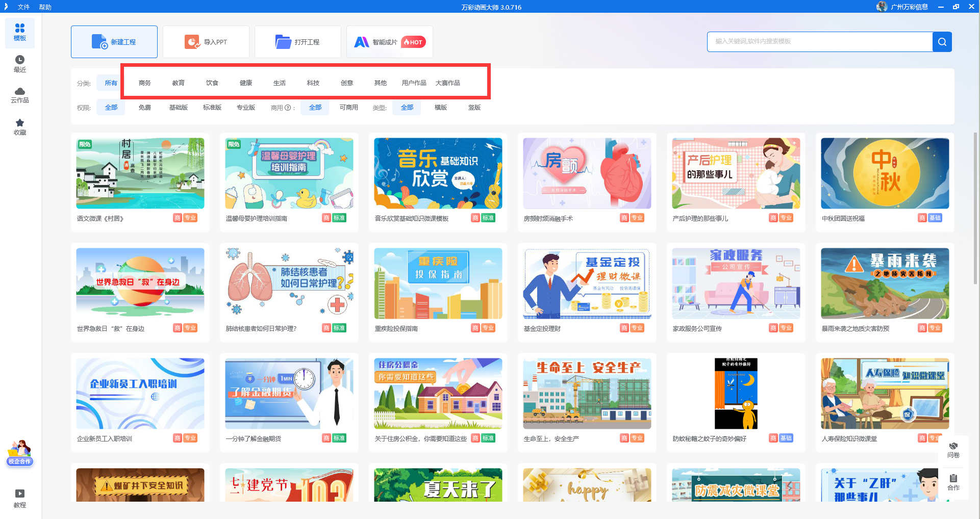Open the 中秋团圆送祝福 template thumbnail
Screen dimensions: 980x519
885,173
